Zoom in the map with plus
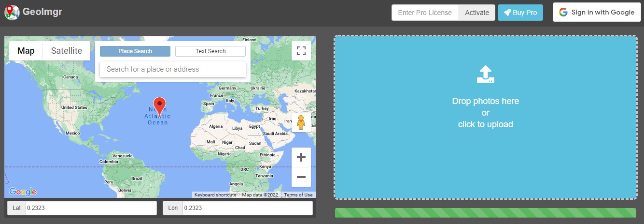 point(301,157)
